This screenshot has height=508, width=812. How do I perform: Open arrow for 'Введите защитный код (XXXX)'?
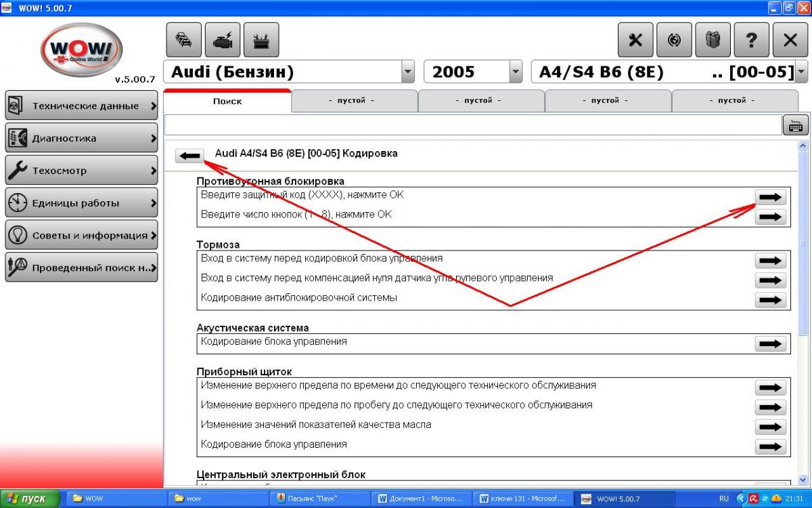(770, 197)
